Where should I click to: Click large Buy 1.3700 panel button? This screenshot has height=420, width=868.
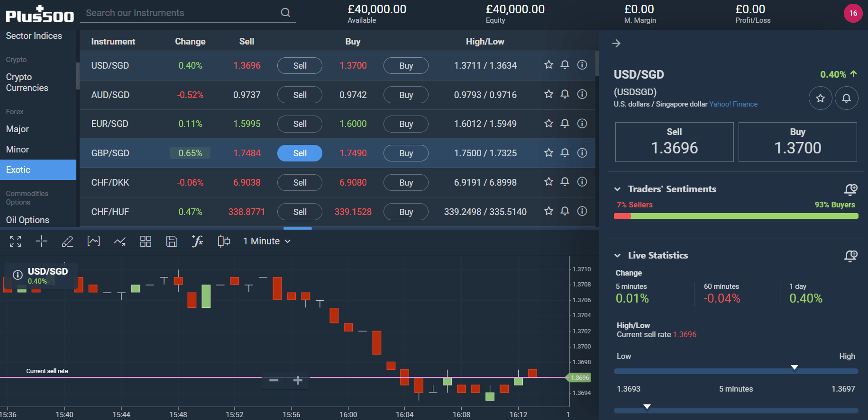point(798,142)
